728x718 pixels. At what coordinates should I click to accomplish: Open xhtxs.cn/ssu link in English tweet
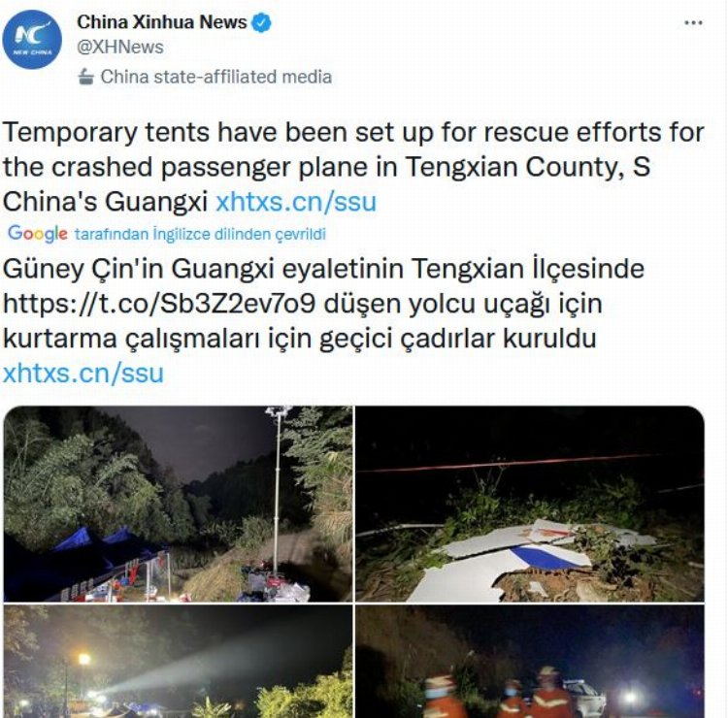(x=296, y=202)
